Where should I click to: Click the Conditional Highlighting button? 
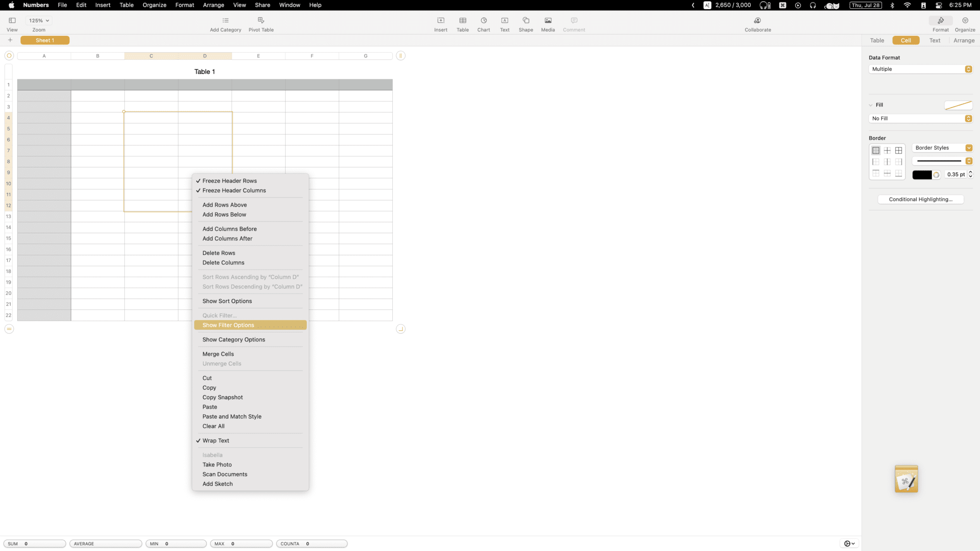(920, 199)
